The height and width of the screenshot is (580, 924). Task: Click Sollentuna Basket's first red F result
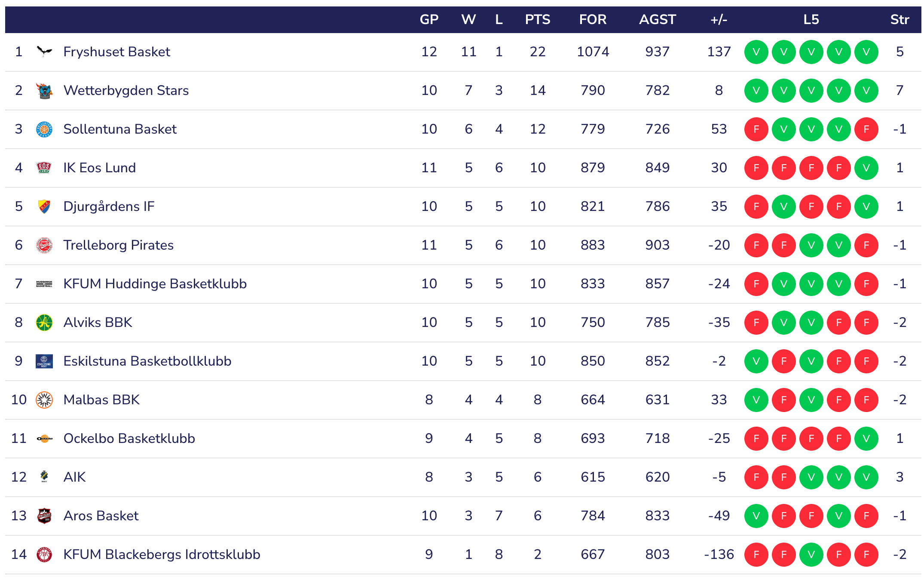pos(756,129)
